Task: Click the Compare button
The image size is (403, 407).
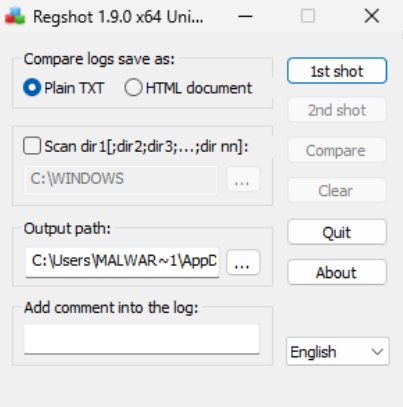Action: pos(337,150)
